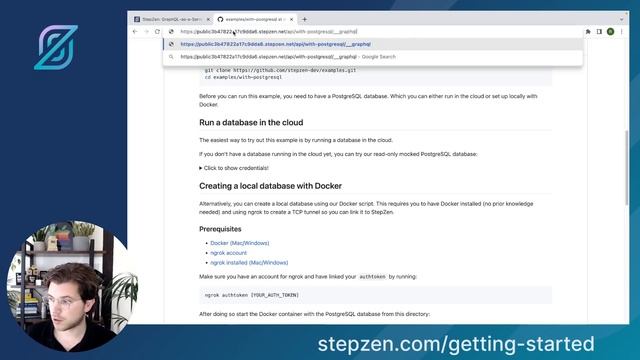Screen dimensions: 640x360
Task: Expand the tab search chevron
Action: 622,19
